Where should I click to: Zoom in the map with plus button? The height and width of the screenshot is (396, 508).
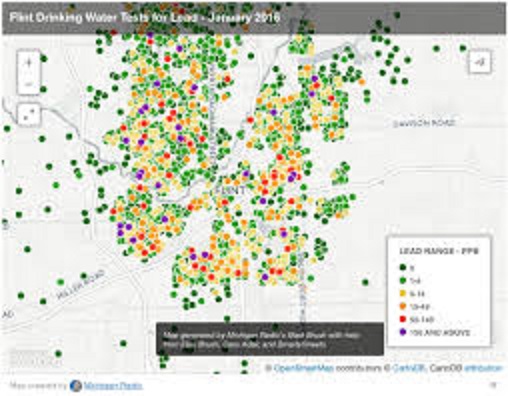(29, 62)
